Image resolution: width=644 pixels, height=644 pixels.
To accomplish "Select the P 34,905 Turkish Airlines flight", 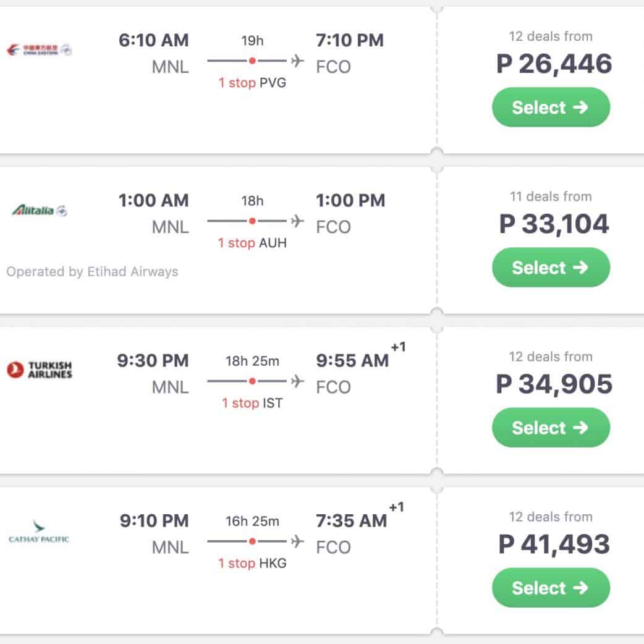I will (x=551, y=428).
